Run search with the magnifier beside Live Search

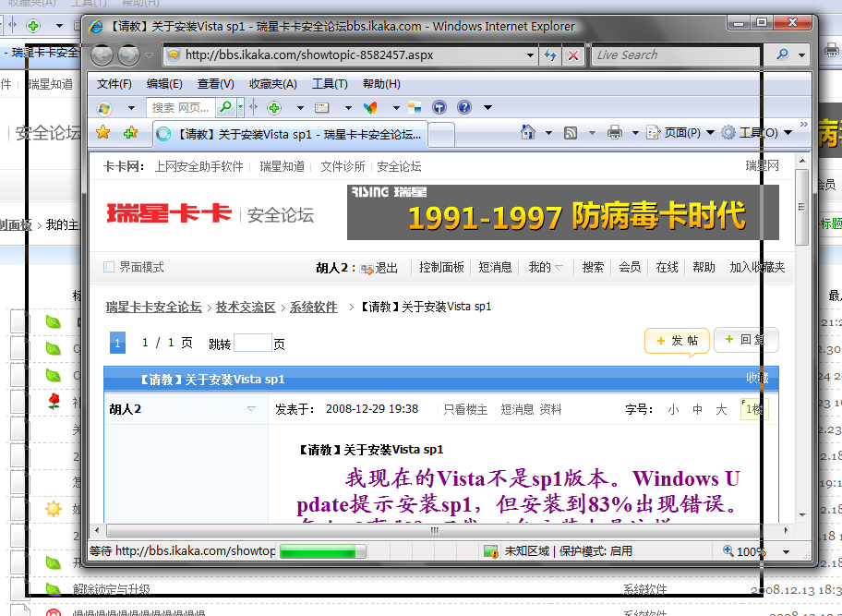[x=782, y=54]
